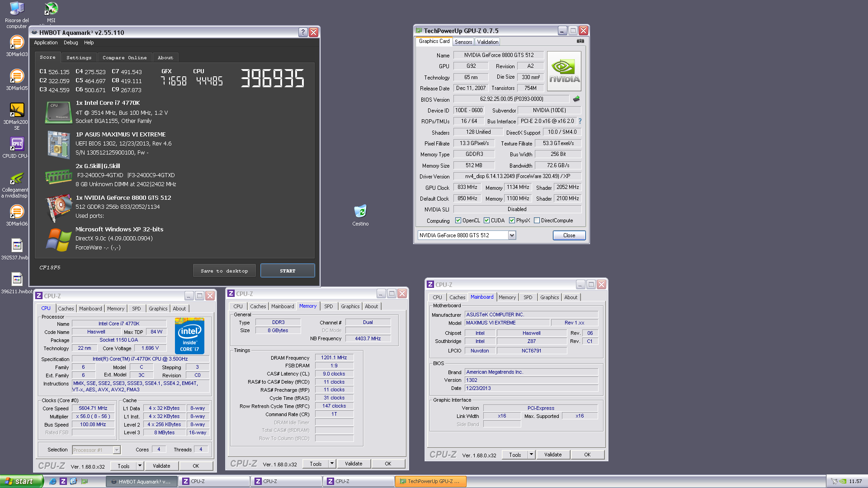Viewport: 868px width, 488px height.
Task: Click the Windows logo image in Aquamark
Action: pos(58,239)
